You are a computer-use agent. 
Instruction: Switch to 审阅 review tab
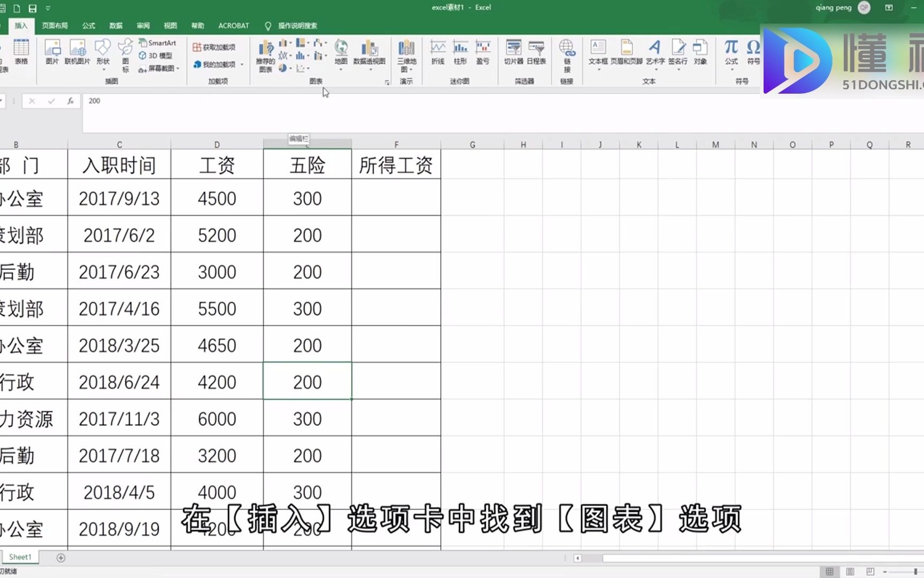click(143, 26)
